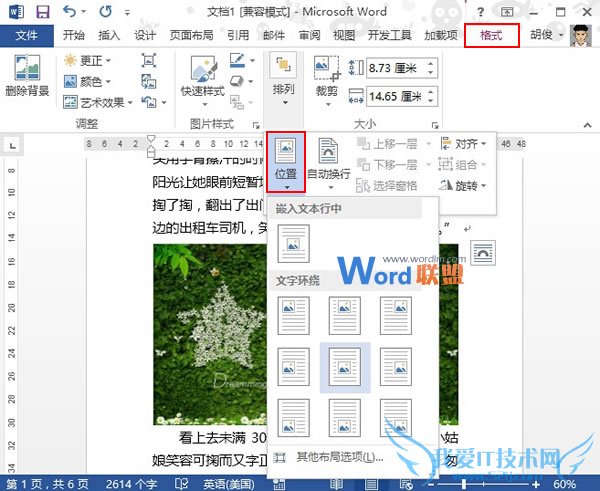The image size is (600, 491).
Task: Select bottom-left text wrapping position
Action: [293, 418]
